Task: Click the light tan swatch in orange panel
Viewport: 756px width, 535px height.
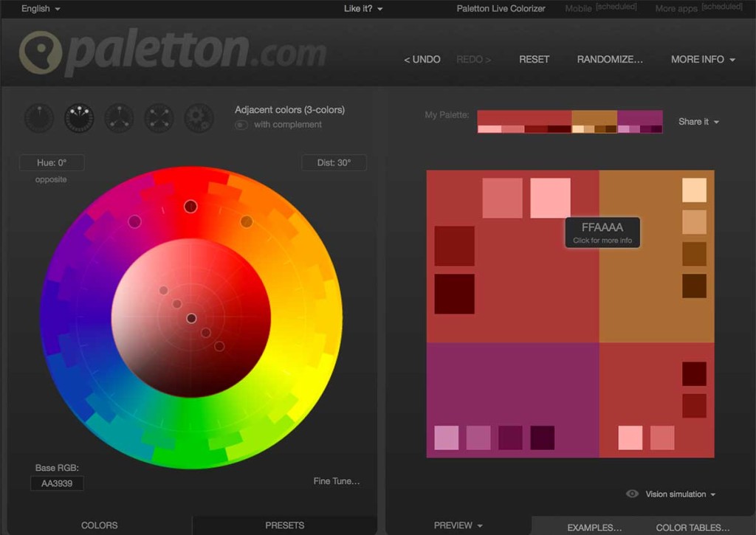Action: click(694, 221)
